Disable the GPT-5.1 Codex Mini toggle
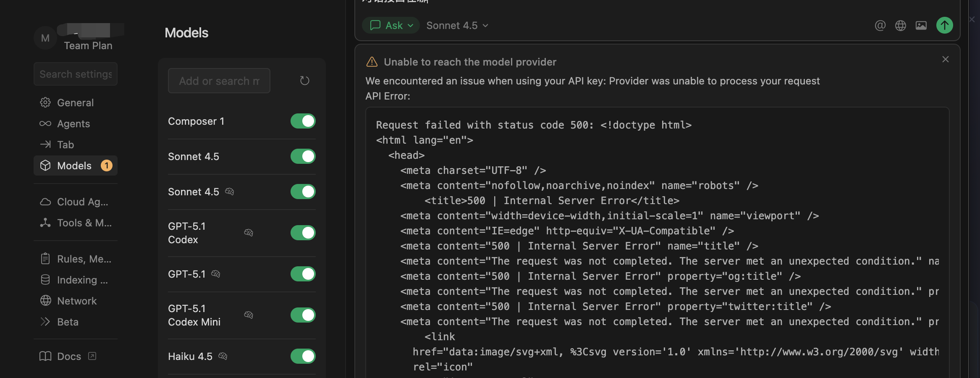Viewport: 980px width, 378px height. 303,315
